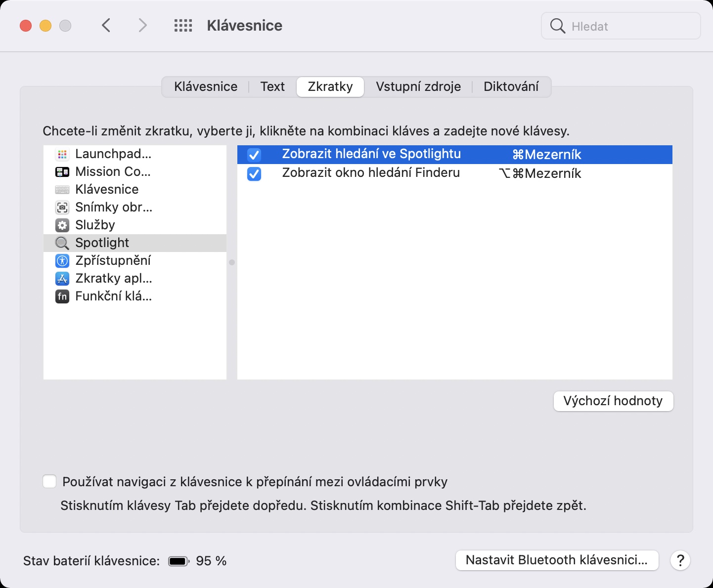This screenshot has width=713, height=588.
Task: Open the Služby gear icon category
Action: click(x=62, y=225)
